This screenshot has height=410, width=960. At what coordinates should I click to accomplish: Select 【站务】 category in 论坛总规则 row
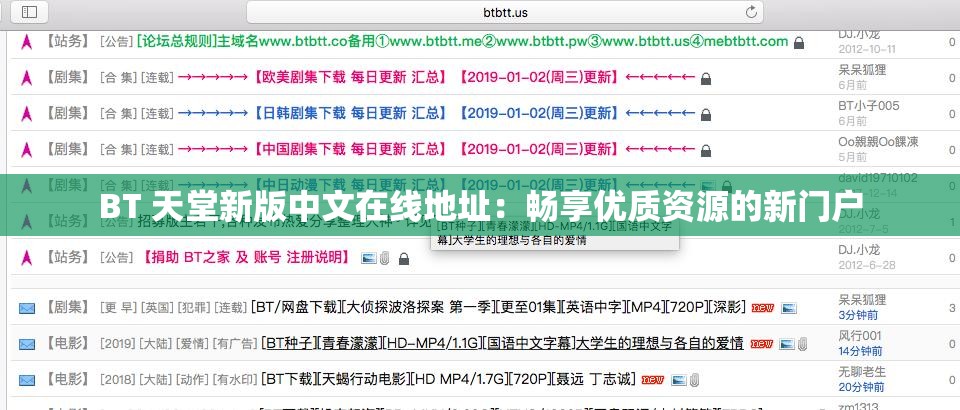[x=68, y=42]
